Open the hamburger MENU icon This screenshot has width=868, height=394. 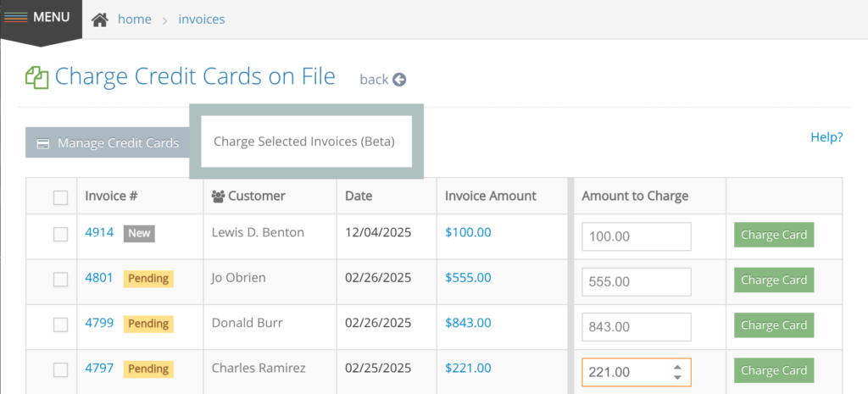pos(15,17)
